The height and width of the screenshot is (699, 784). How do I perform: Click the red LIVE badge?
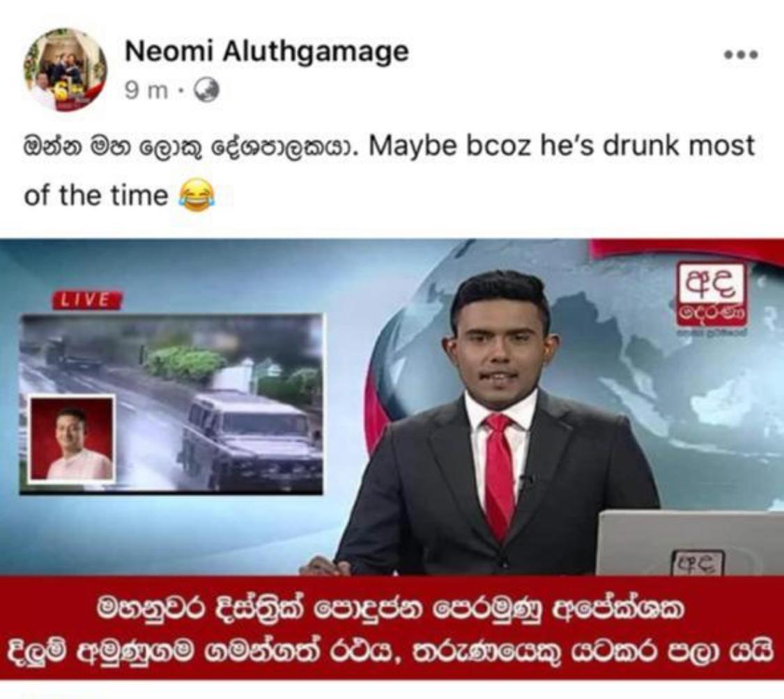pos(87,300)
